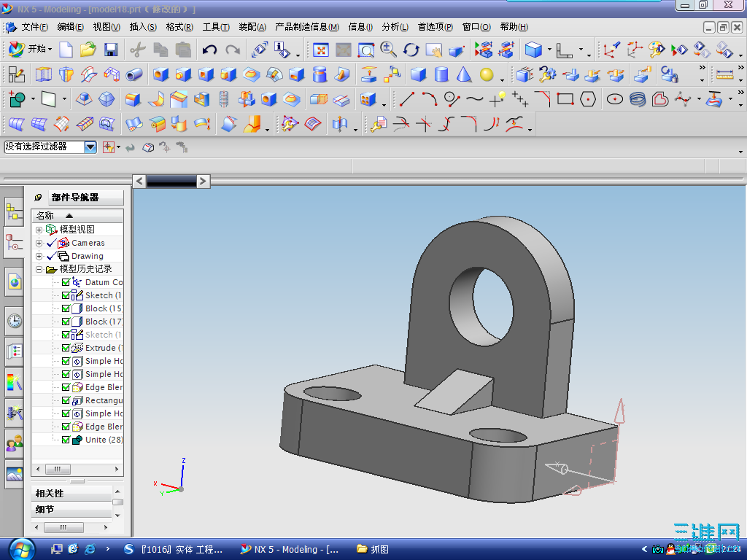
Task: Sort the tree by the 名称 column header
Action: point(77,216)
